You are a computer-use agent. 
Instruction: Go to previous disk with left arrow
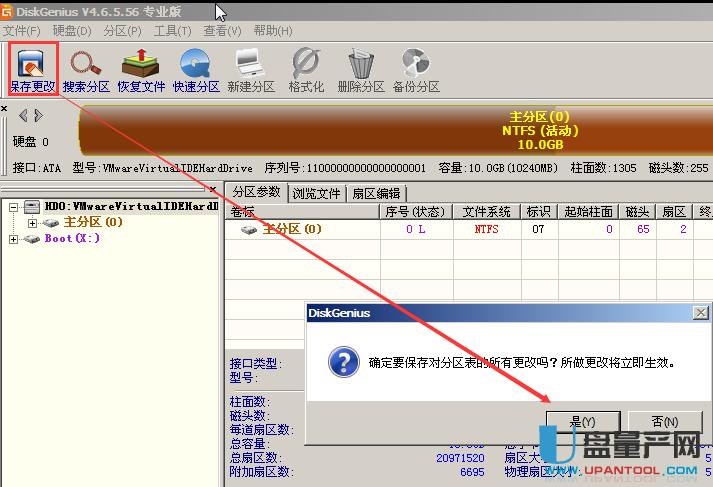pyautogui.click(x=23, y=115)
